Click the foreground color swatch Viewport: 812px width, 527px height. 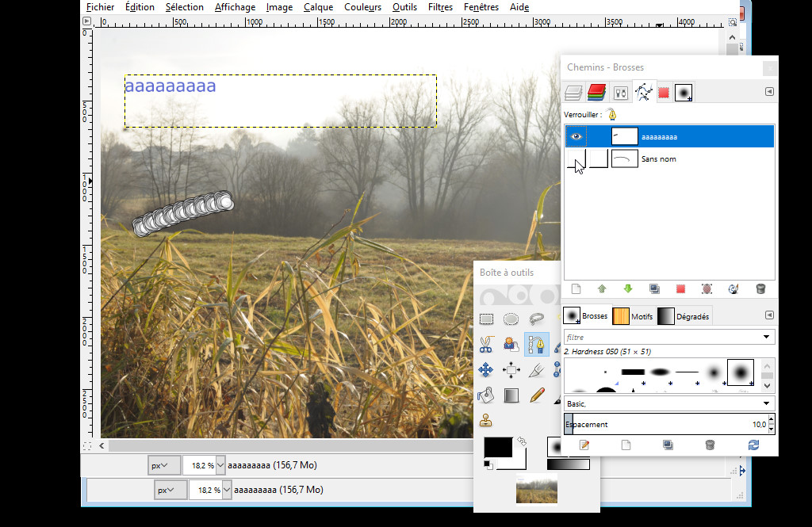pos(498,447)
